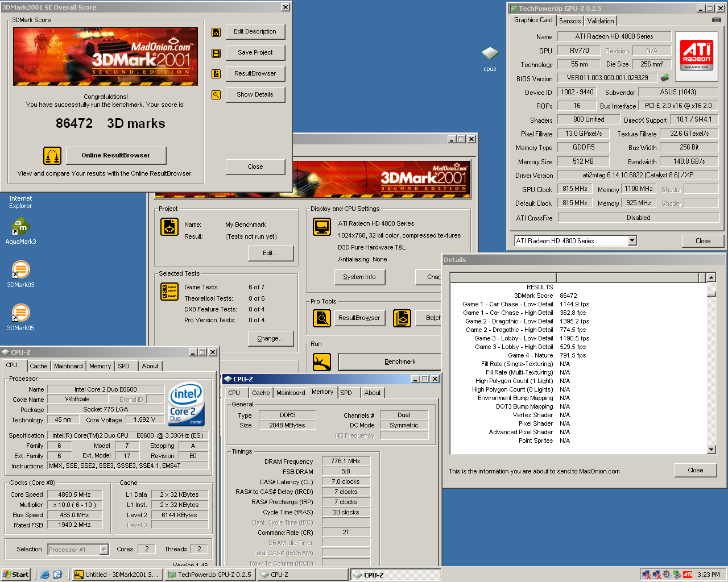
Task: Open the Cache tab in the CPU-Z CPU window
Action: [39, 366]
